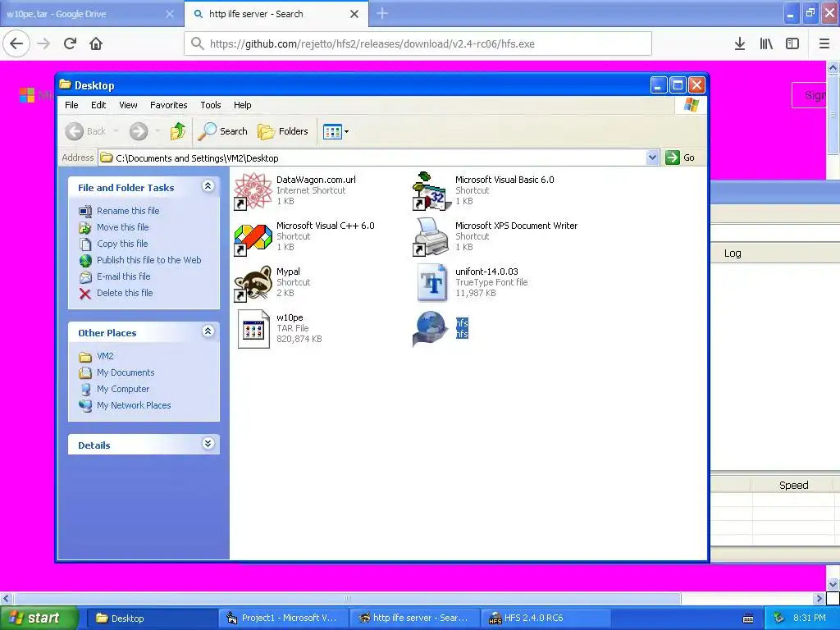This screenshot has height=630, width=840.
Task: Click the Go button beside address bar
Action: click(680, 157)
